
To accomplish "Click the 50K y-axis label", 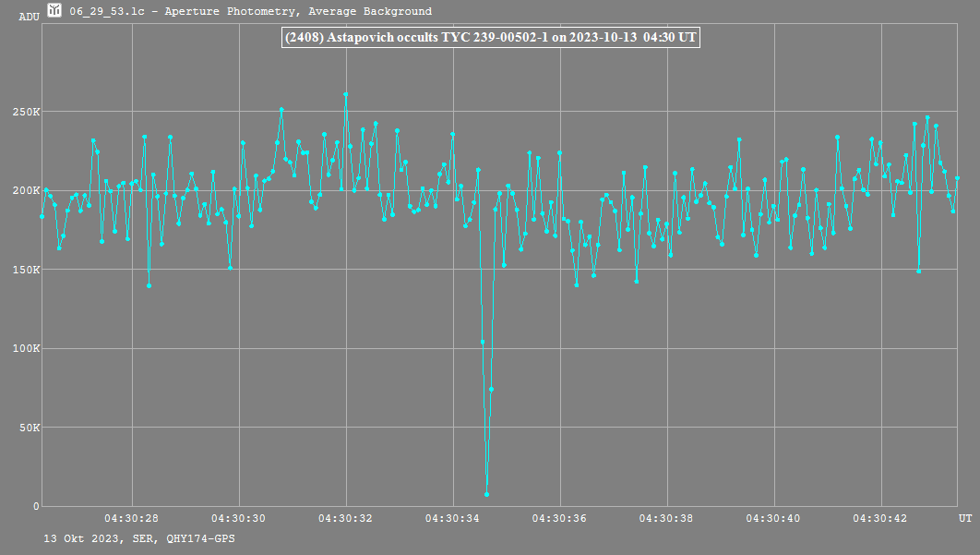I will (x=28, y=428).
